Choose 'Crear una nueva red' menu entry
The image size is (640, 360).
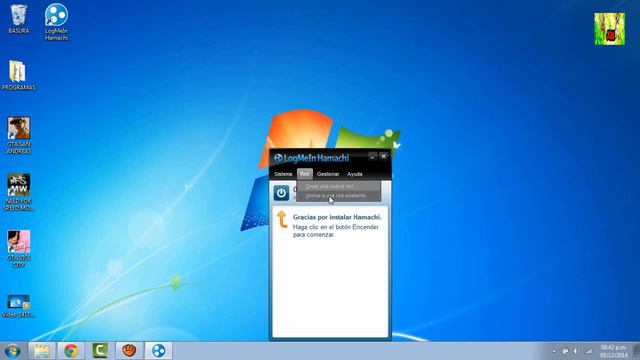338,187
